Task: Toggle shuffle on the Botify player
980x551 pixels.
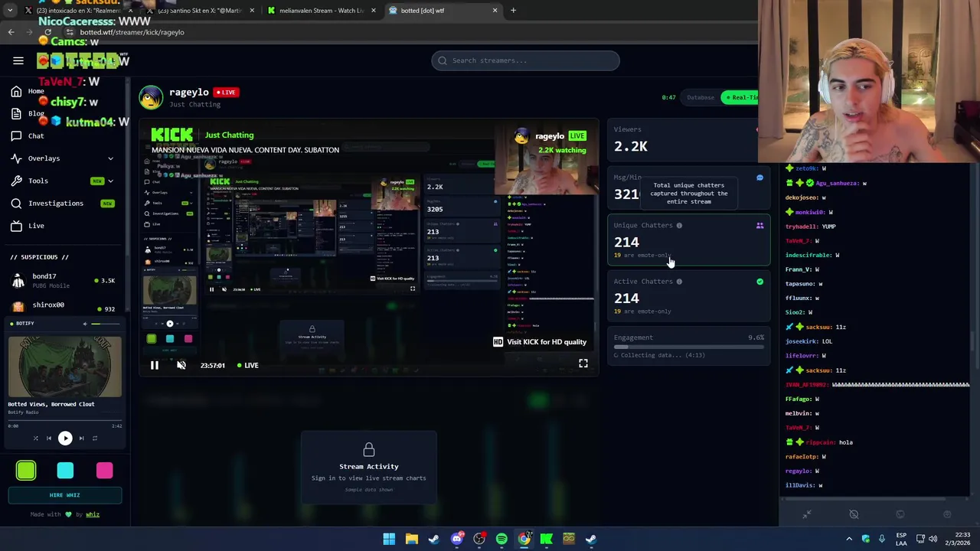Action: [35, 439]
